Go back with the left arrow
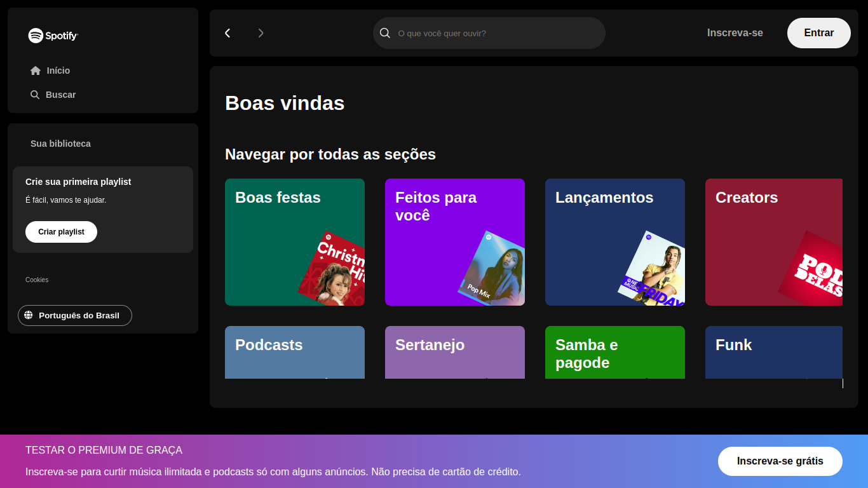The width and height of the screenshot is (868, 488). pos(227,33)
